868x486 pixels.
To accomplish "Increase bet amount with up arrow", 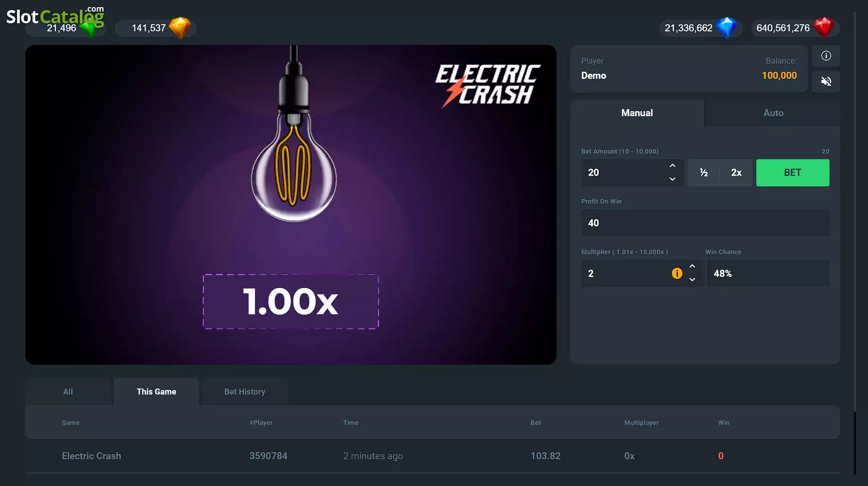I will point(672,166).
